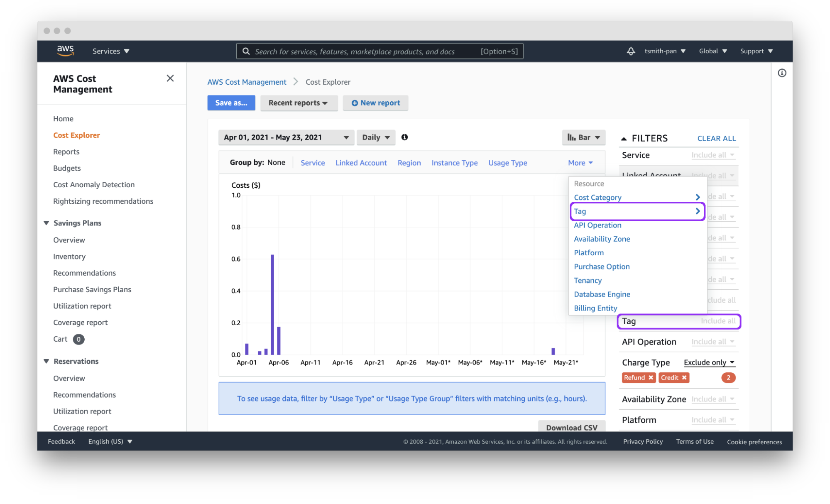Click the service search input field
The image size is (830, 504).
tap(379, 51)
